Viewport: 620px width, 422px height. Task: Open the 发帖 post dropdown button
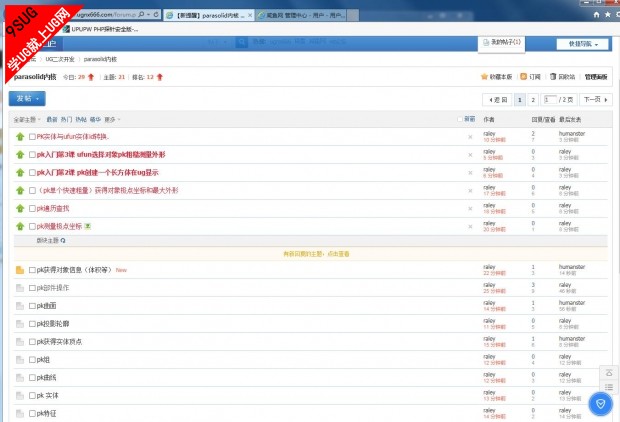(27, 98)
